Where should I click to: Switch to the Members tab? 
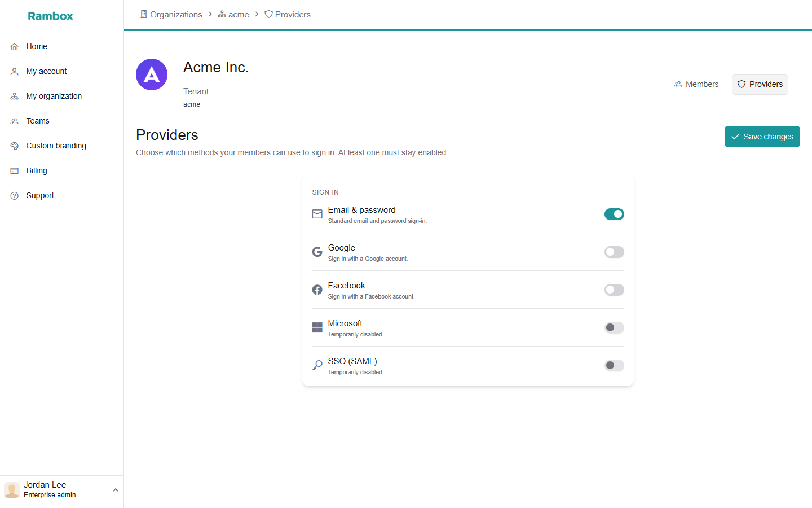pos(696,84)
